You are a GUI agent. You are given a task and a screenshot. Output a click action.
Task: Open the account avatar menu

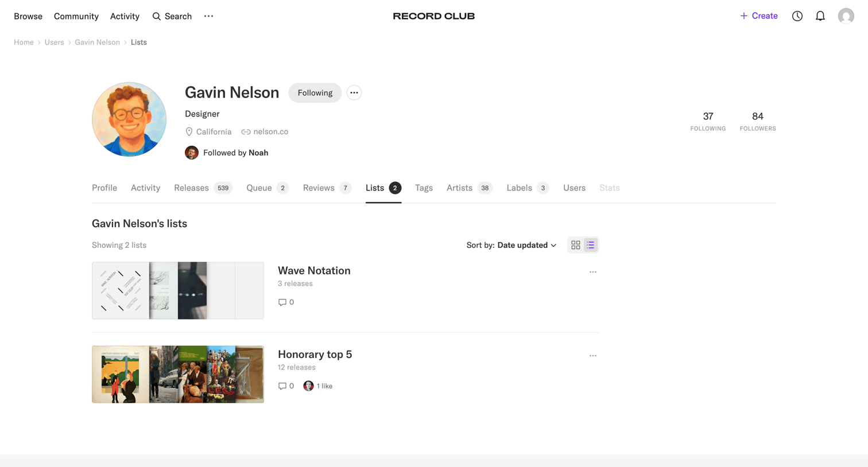click(x=846, y=16)
